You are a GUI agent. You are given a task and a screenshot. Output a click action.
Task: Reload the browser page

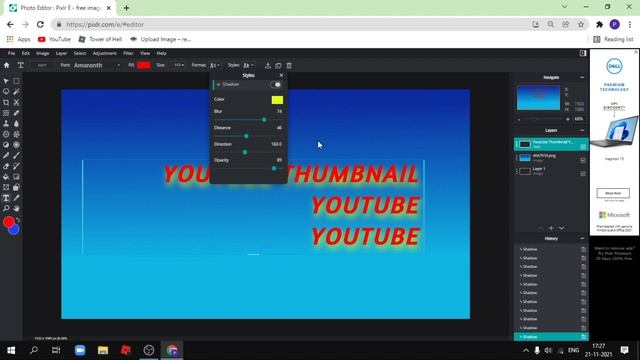coord(40,24)
